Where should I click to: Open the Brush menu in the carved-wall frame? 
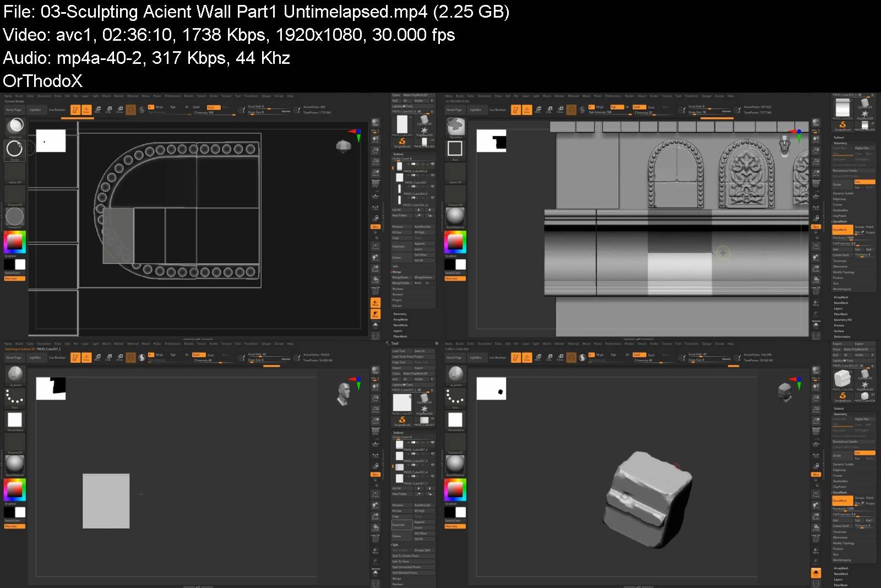point(460,96)
